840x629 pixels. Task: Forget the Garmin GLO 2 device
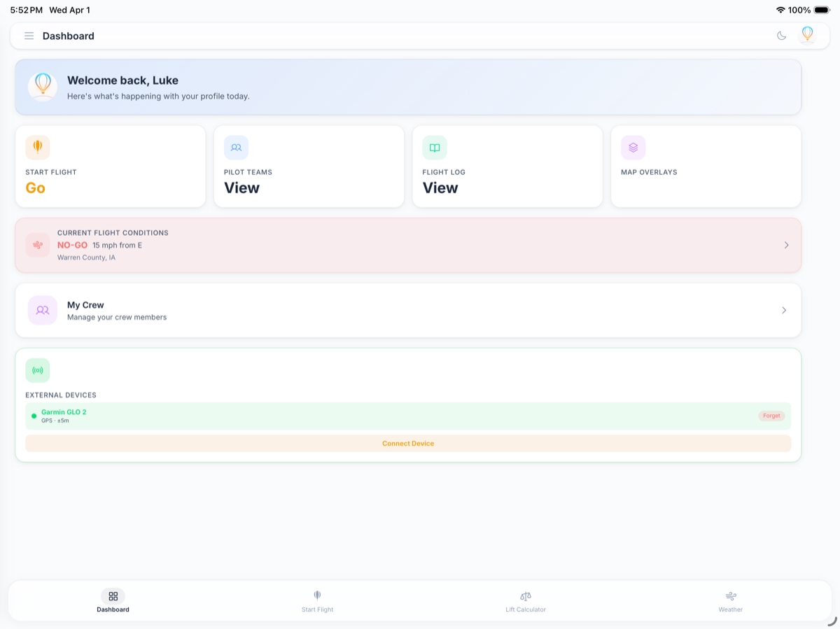pos(771,416)
